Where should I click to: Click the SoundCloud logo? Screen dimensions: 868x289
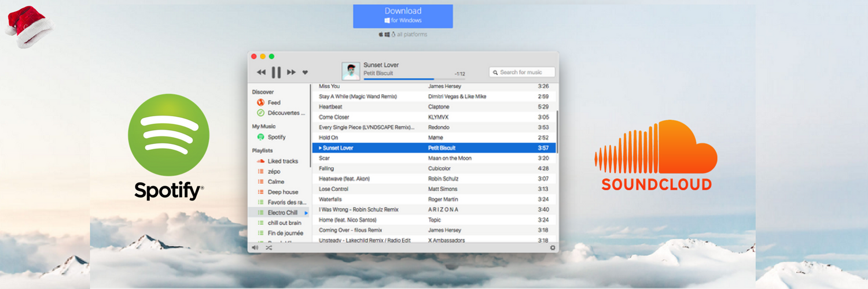coord(656,155)
